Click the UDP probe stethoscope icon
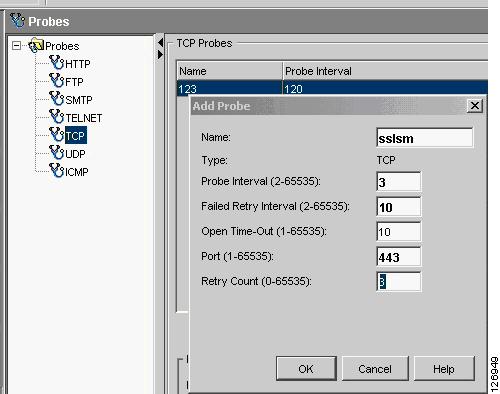Viewport: 500px width, 394px height. coord(56,152)
